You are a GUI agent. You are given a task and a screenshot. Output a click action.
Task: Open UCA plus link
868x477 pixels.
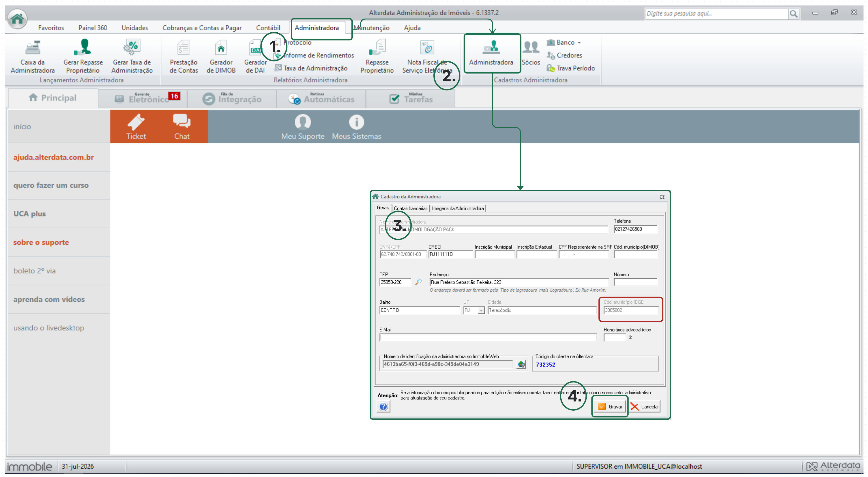click(x=30, y=214)
